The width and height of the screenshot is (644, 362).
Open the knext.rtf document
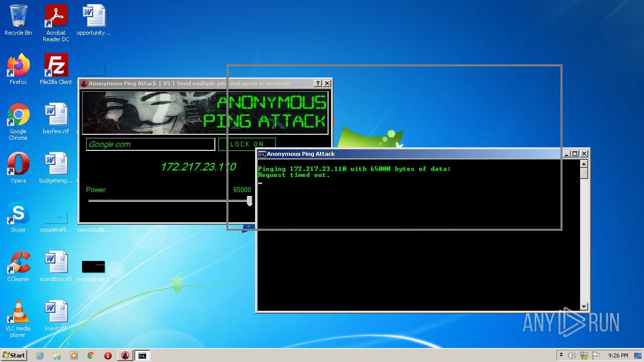[56, 316]
